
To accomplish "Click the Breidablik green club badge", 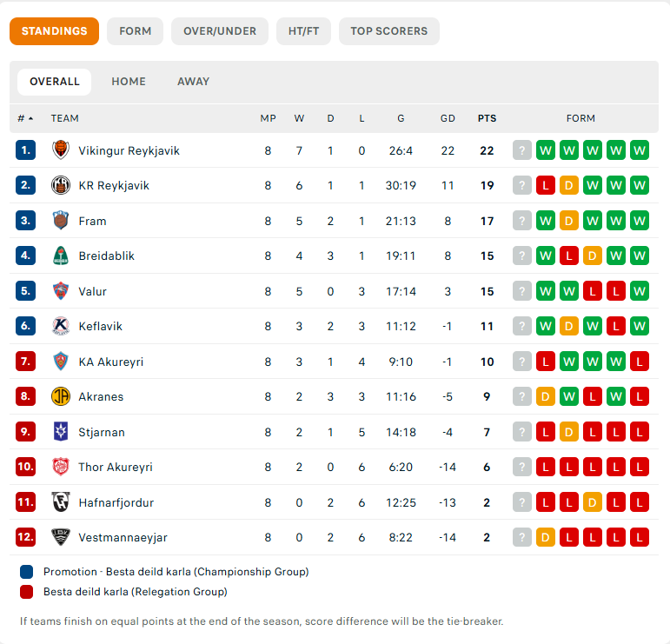I will point(61,256).
